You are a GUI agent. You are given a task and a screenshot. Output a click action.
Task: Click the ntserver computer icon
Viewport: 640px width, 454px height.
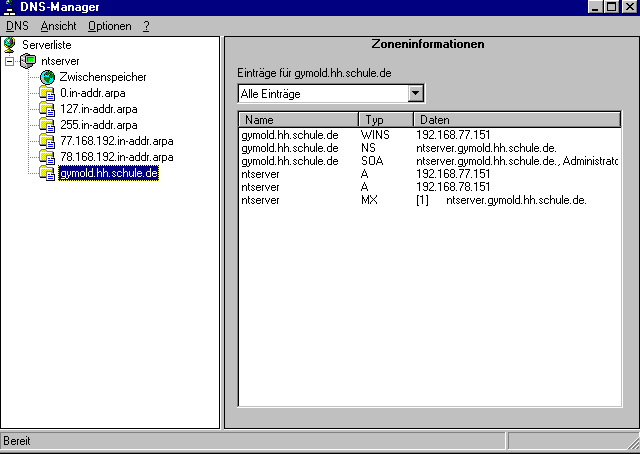point(28,61)
